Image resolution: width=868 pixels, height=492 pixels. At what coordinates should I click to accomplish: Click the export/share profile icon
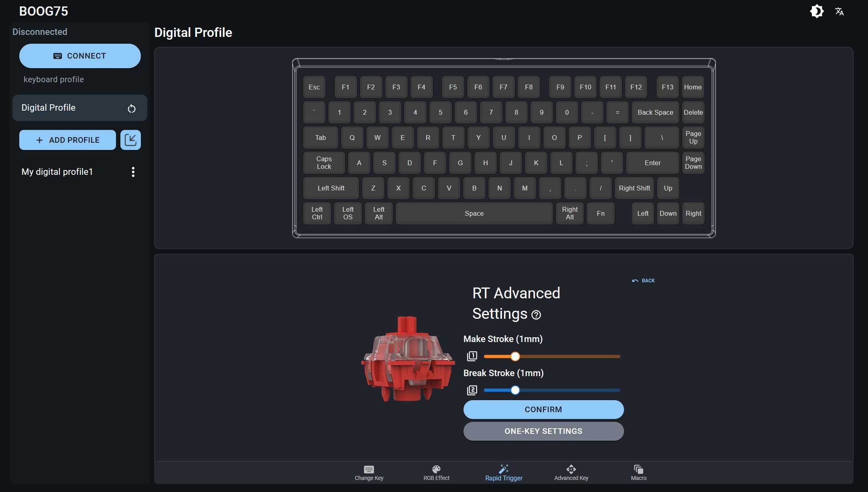(130, 140)
